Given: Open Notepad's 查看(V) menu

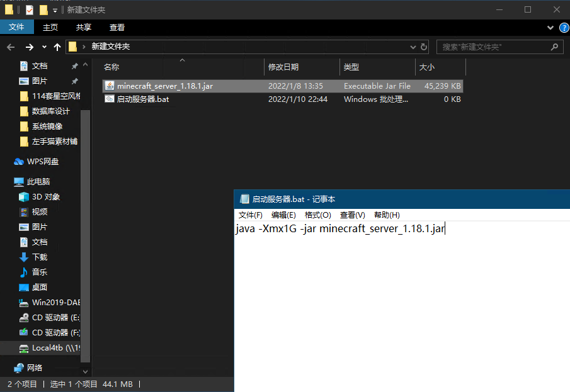Looking at the screenshot, I should (352, 215).
